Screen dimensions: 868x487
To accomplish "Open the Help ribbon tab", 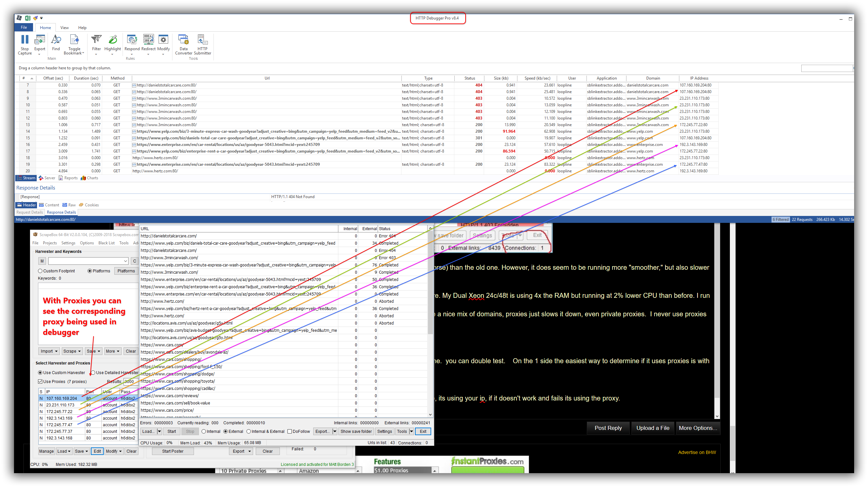I will point(82,28).
